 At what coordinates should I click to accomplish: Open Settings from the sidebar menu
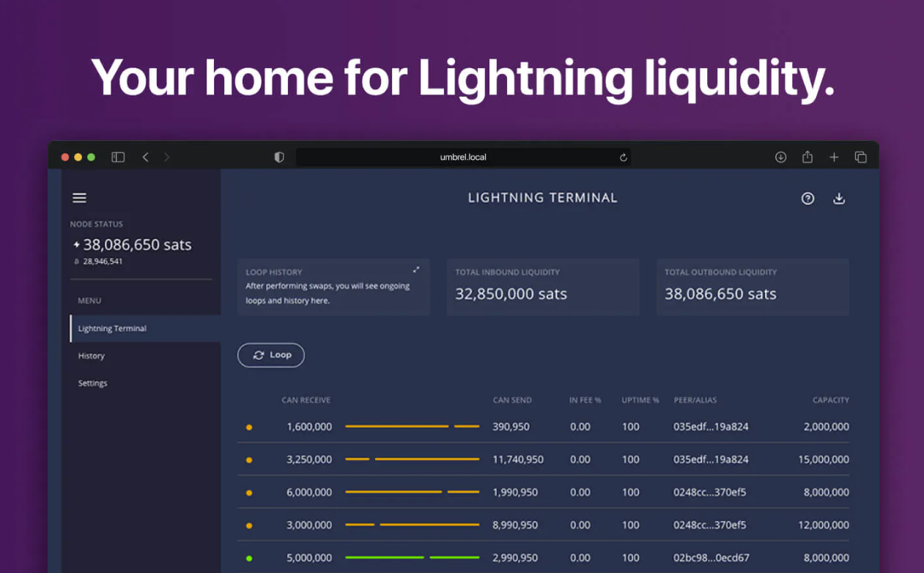pyautogui.click(x=93, y=383)
